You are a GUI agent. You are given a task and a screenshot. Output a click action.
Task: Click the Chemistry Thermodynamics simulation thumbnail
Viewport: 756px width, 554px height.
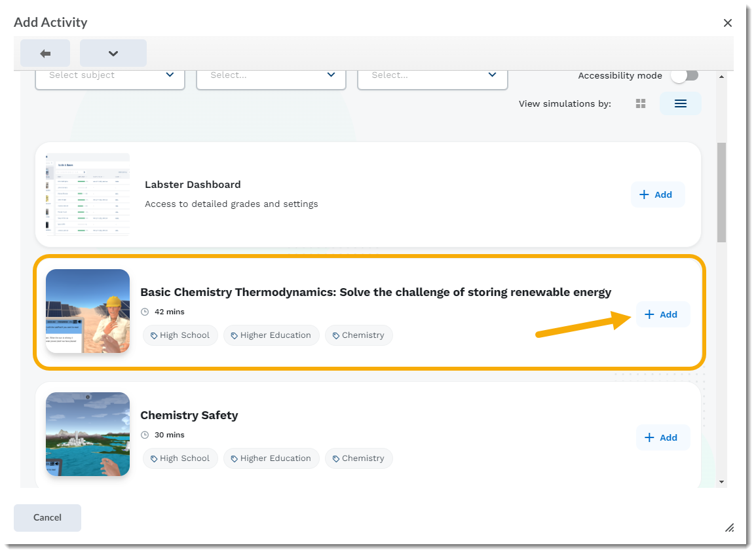88,311
